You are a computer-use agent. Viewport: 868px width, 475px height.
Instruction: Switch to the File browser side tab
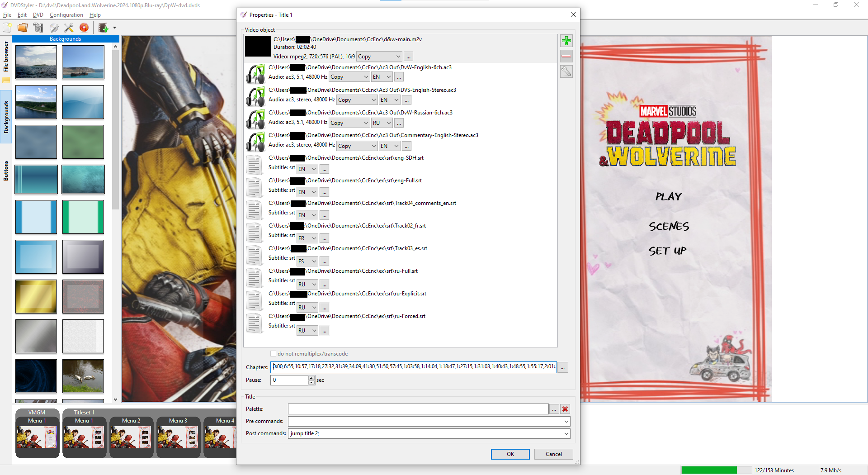pos(6,57)
